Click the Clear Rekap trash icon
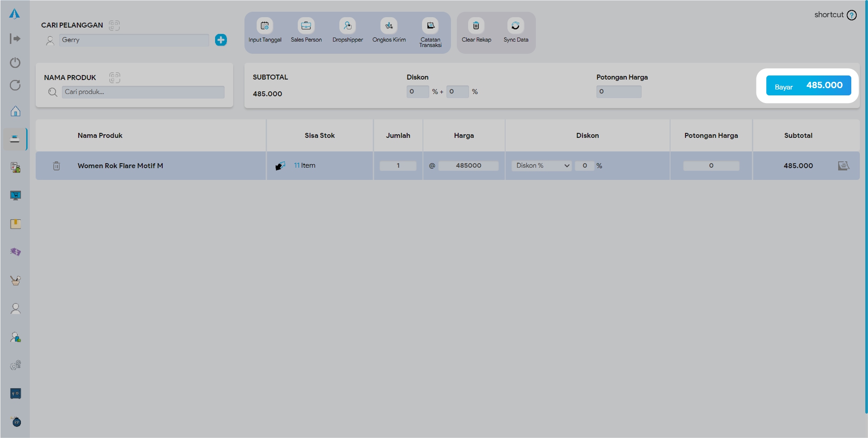 (476, 26)
